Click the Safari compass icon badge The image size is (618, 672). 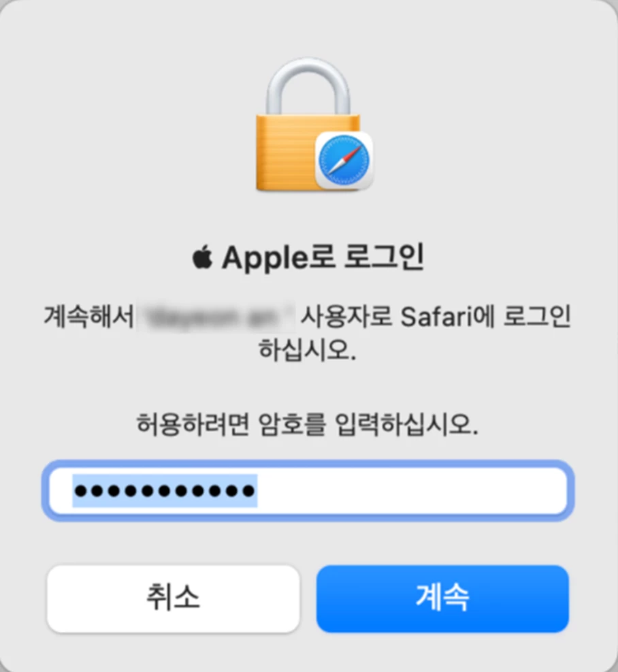click(344, 161)
